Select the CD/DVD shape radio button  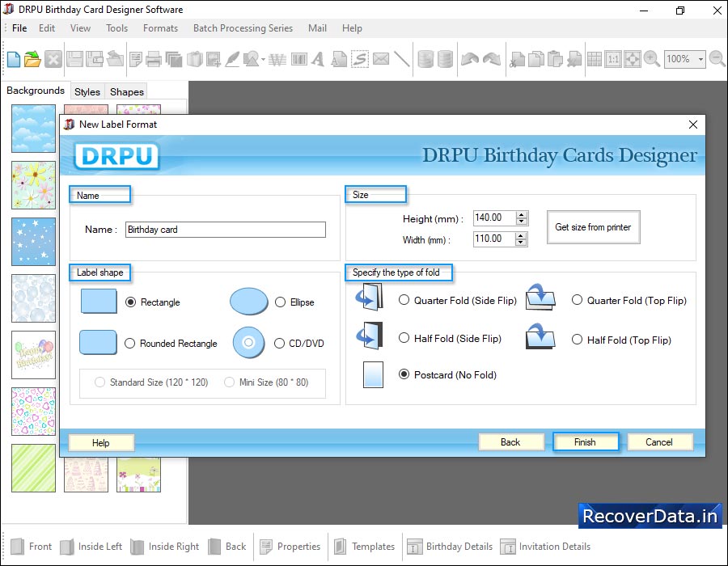click(x=279, y=344)
